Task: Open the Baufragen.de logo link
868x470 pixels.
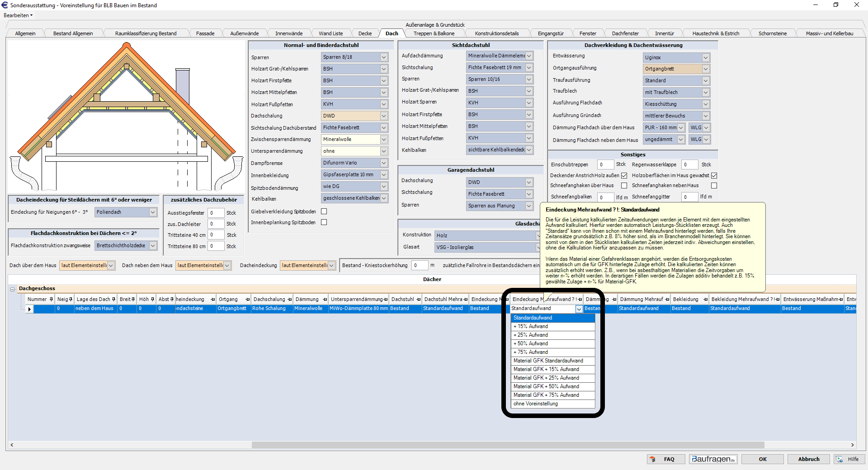Action: (713, 459)
